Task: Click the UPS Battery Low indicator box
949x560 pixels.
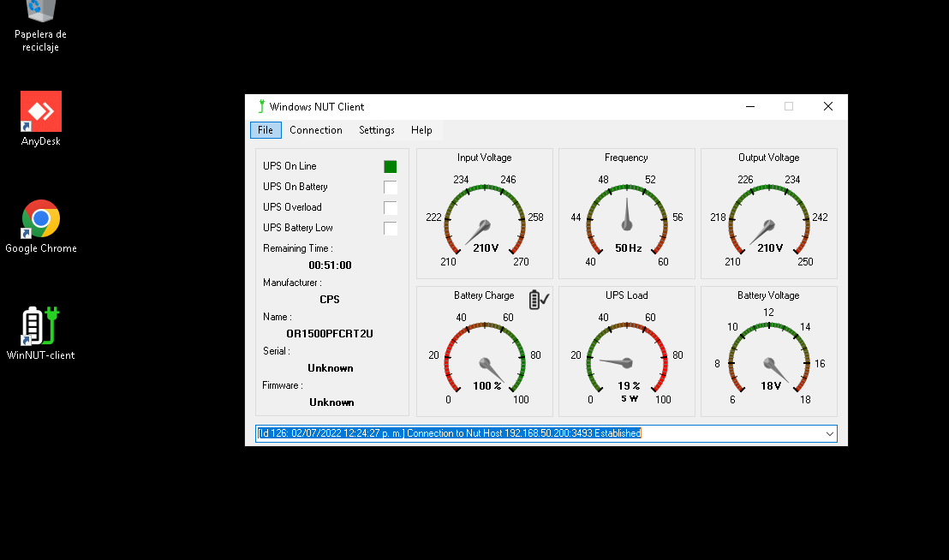Action: click(x=390, y=228)
